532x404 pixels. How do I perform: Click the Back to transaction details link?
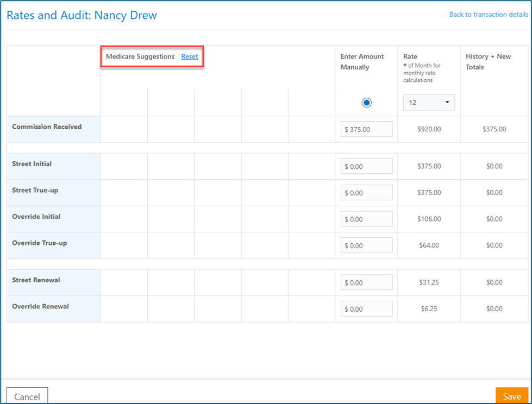tap(489, 15)
